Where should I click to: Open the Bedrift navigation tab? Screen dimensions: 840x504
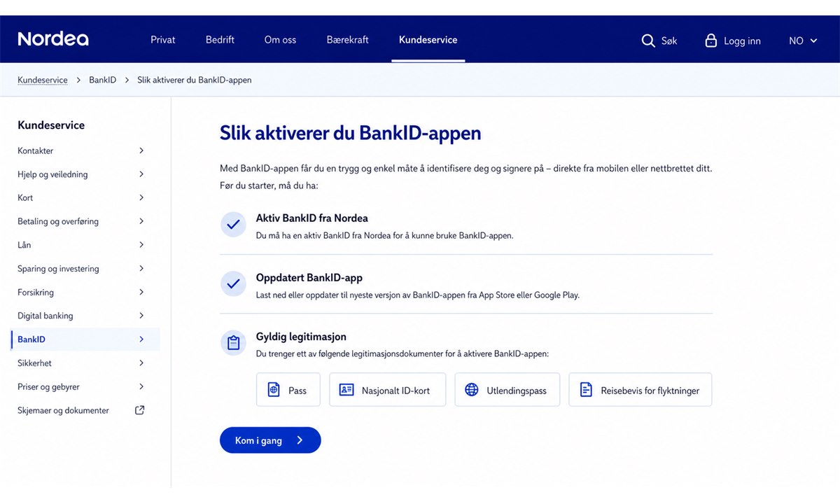point(220,40)
